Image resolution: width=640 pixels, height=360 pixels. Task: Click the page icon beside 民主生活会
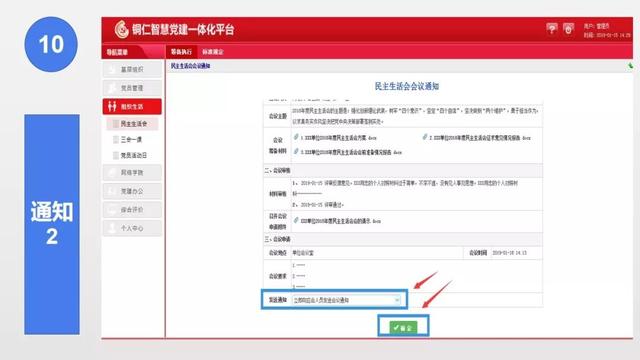point(116,124)
